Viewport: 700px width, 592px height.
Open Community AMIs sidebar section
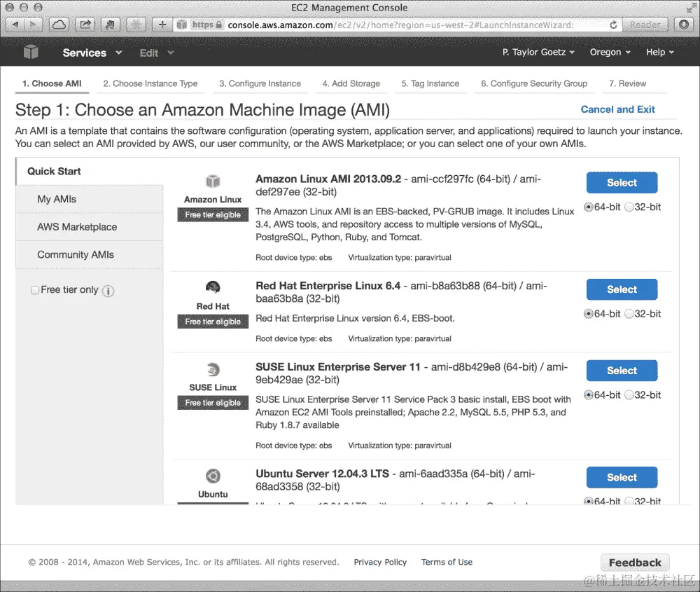tap(90, 255)
